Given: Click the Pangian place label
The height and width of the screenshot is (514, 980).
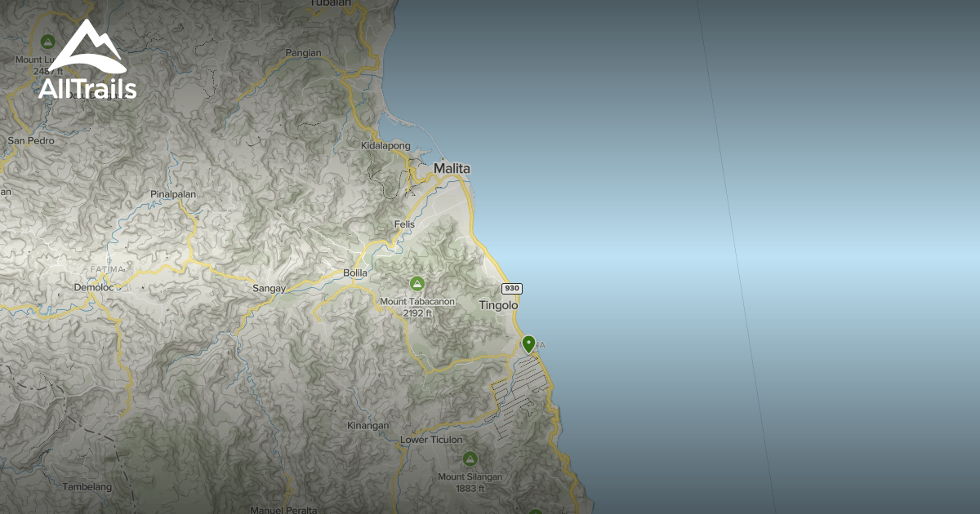Looking at the screenshot, I should click(x=303, y=53).
